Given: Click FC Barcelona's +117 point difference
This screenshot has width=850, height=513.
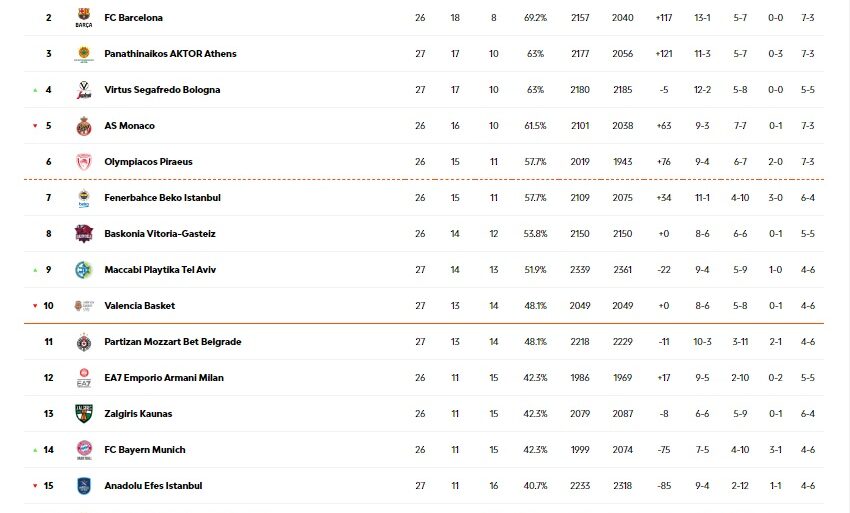Looking at the screenshot, I should (x=664, y=18).
